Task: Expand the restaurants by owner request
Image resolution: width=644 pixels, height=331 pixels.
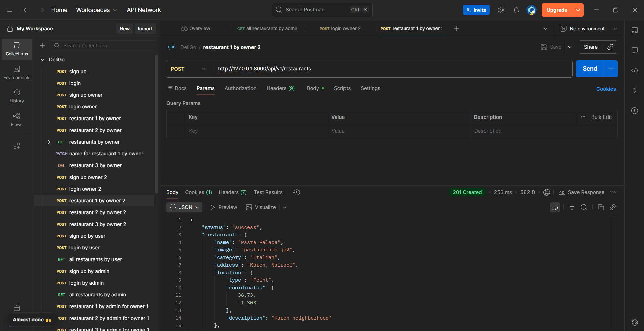Action: point(49,142)
